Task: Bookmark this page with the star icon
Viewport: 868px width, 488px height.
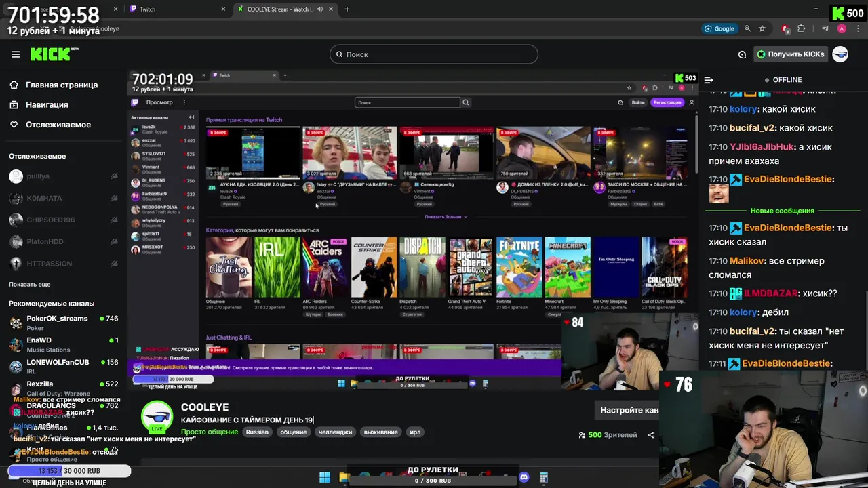Action: point(762,28)
